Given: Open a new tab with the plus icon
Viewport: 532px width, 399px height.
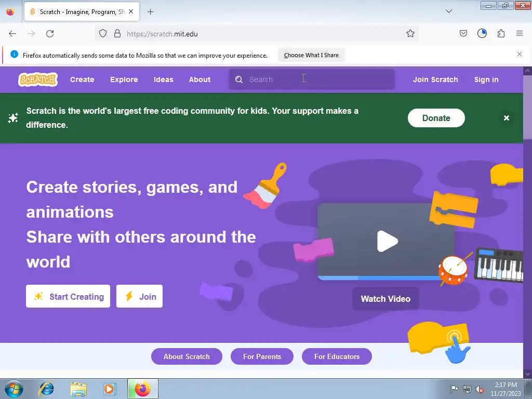Looking at the screenshot, I should (x=150, y=12).
